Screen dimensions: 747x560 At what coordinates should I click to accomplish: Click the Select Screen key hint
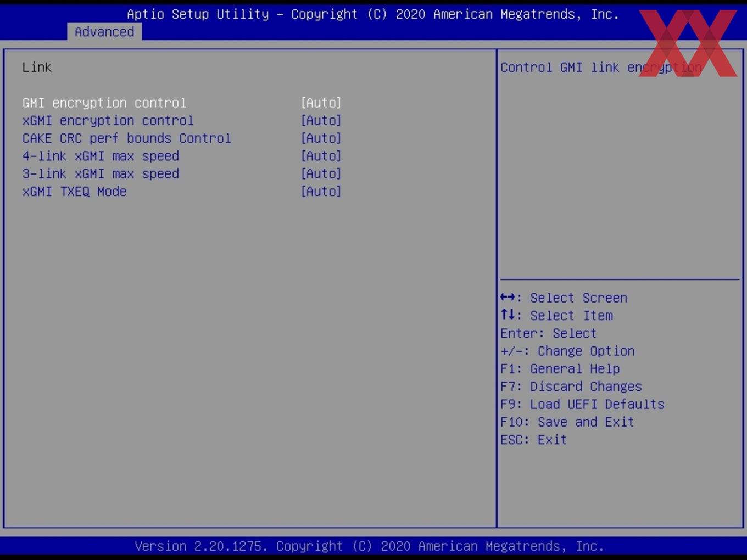564,298
